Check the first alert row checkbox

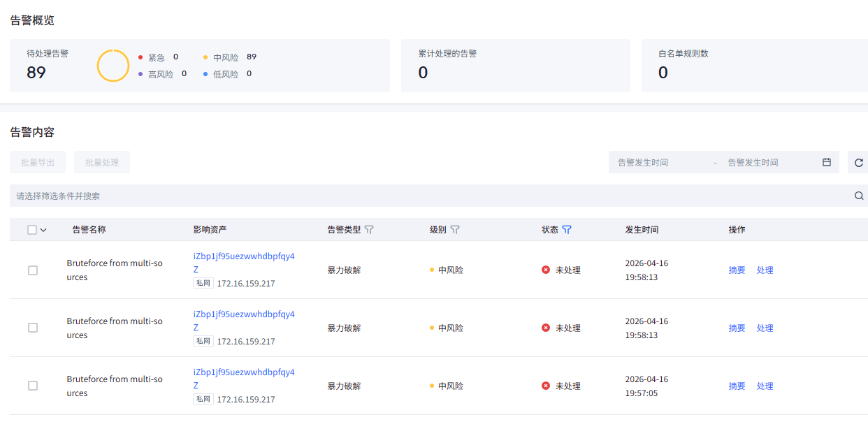pos(33,270)
